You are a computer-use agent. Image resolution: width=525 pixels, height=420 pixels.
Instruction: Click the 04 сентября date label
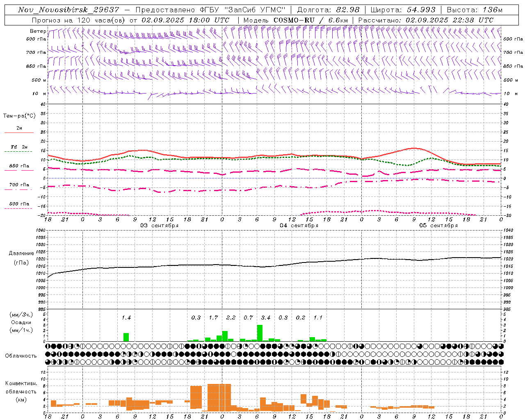pyautogui.click(x=299, y=225)
